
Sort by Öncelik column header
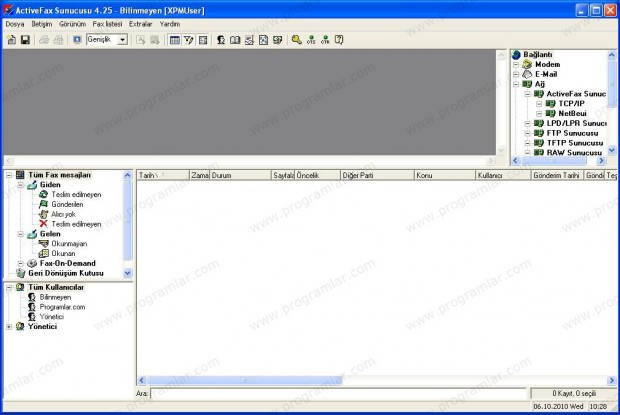(317, 175)
